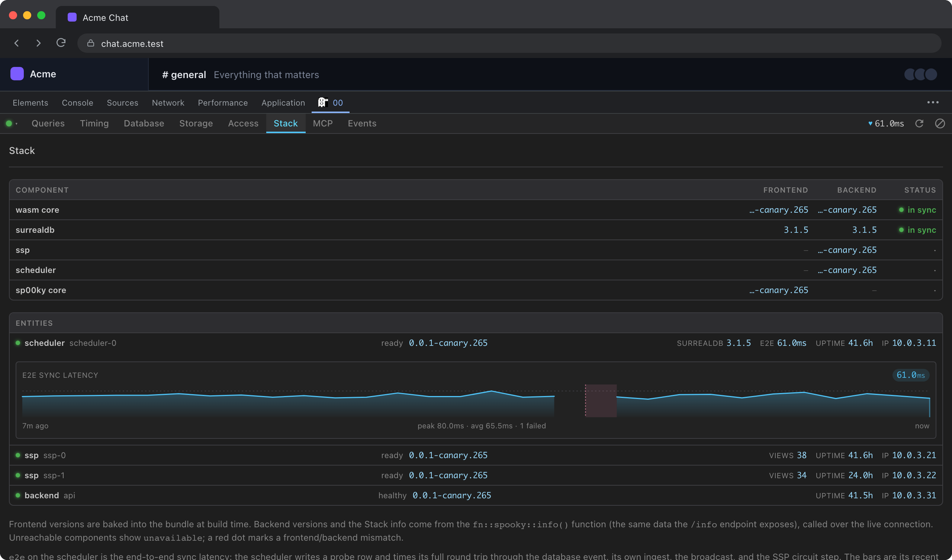Click ssp-0 VIEWS 38 value

(802, 455)
